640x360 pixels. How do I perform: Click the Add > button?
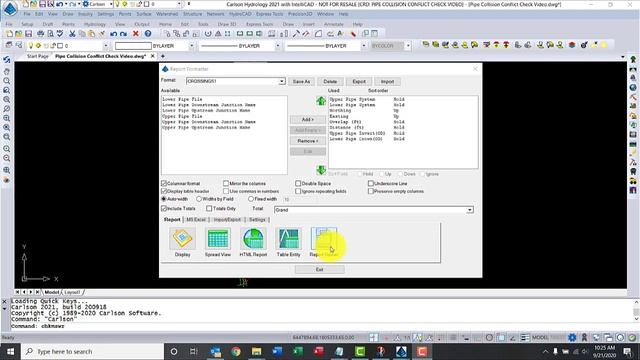[x=308, y=120]
